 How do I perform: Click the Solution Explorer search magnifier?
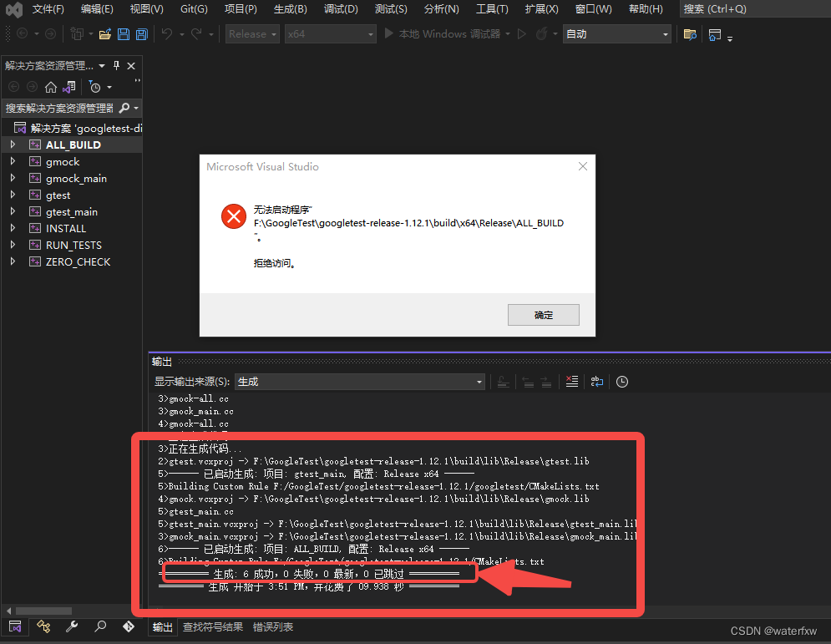[124, 108]
